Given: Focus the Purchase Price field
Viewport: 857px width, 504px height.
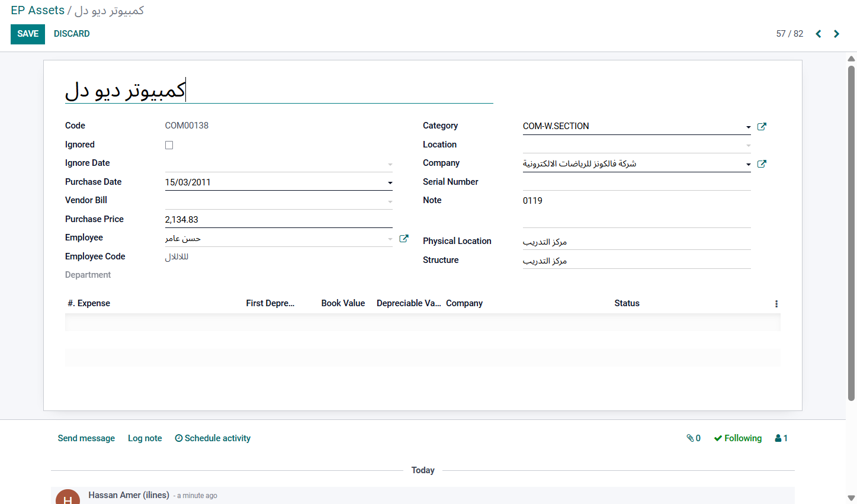Looking at the screenshot, I should 278,220.
